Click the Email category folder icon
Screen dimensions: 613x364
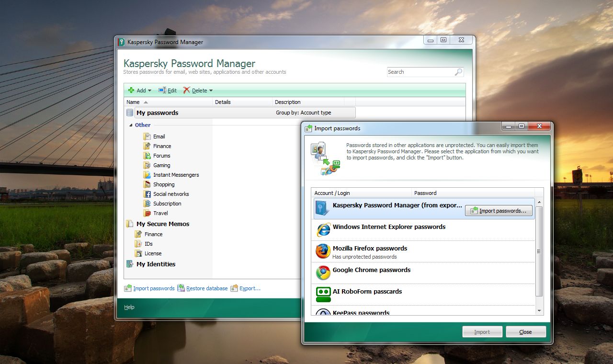147,136
